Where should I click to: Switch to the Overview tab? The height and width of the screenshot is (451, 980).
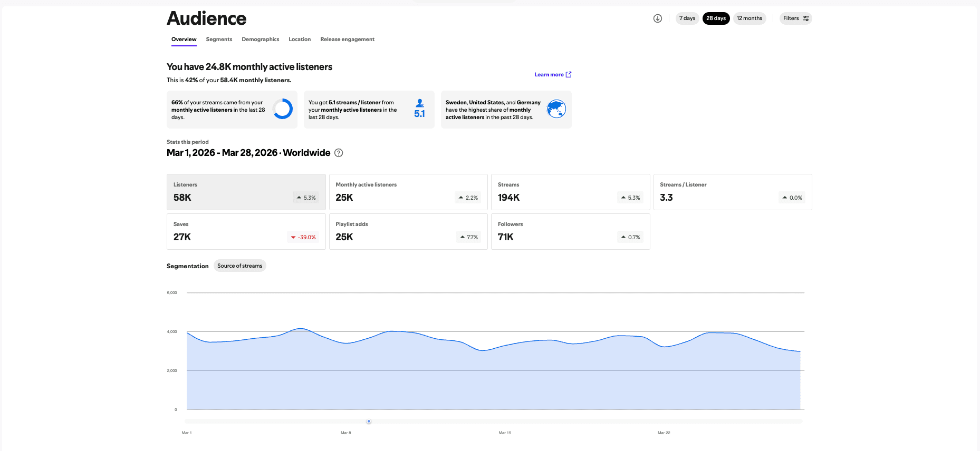point(184,40)
